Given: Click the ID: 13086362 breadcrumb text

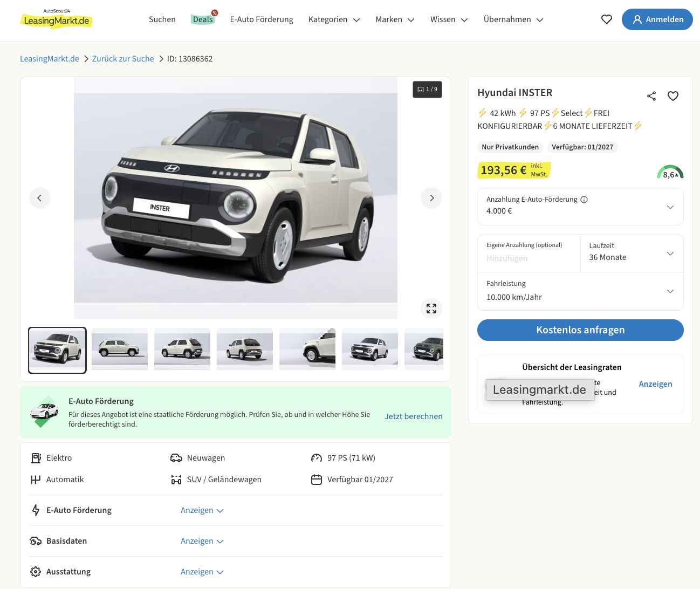Looking at the screenshot, I should pos(190,59).
